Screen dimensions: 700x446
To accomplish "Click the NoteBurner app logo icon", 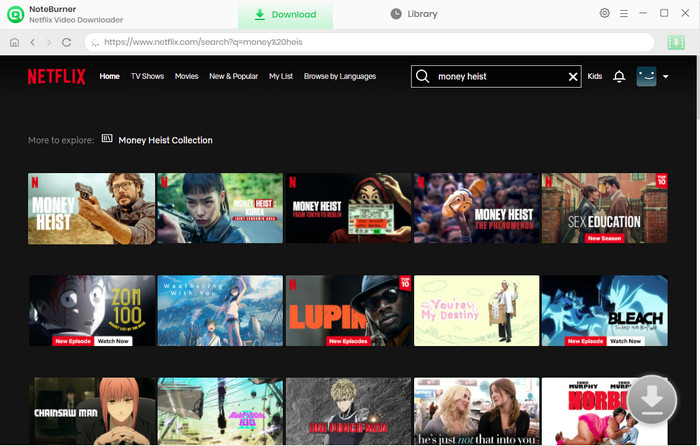I will (x=16, y=14).
